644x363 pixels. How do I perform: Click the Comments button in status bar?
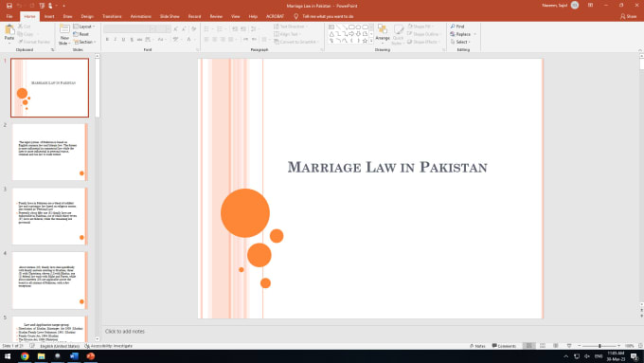[504, 346]
